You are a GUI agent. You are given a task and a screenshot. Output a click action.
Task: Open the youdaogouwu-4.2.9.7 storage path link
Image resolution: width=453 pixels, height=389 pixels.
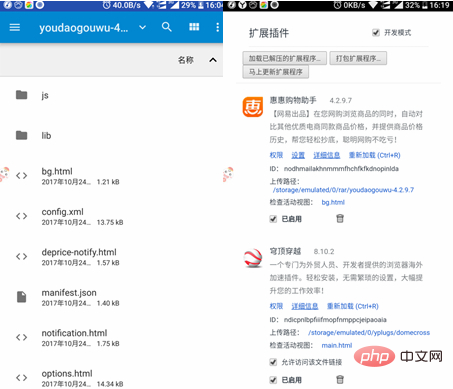343,190
